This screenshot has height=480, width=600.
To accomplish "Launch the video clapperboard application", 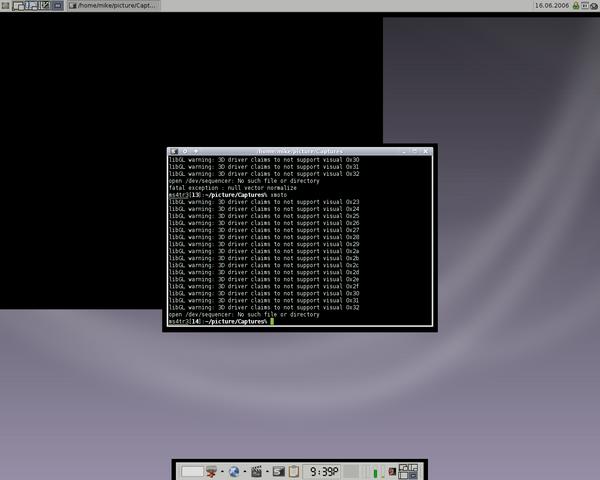I will click(x=258, y=471).
